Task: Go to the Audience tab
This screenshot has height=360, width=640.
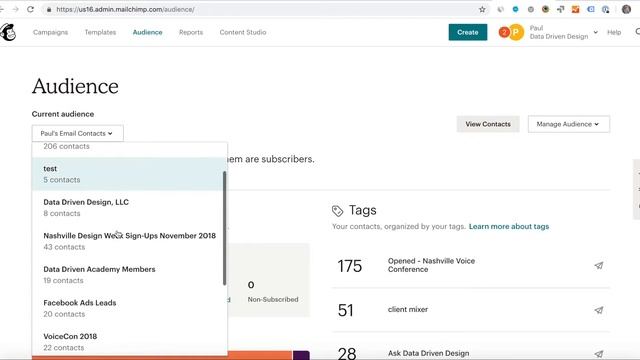Action: 147,32
